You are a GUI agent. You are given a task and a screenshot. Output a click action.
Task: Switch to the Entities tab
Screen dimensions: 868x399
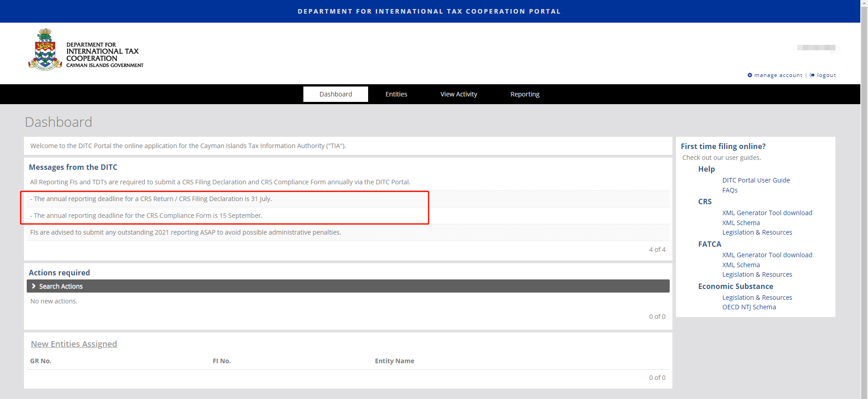coord(396,94)
